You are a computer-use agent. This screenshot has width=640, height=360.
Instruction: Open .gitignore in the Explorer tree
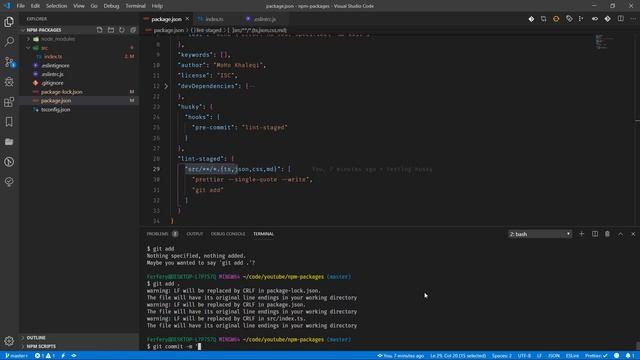pos(52,83)
